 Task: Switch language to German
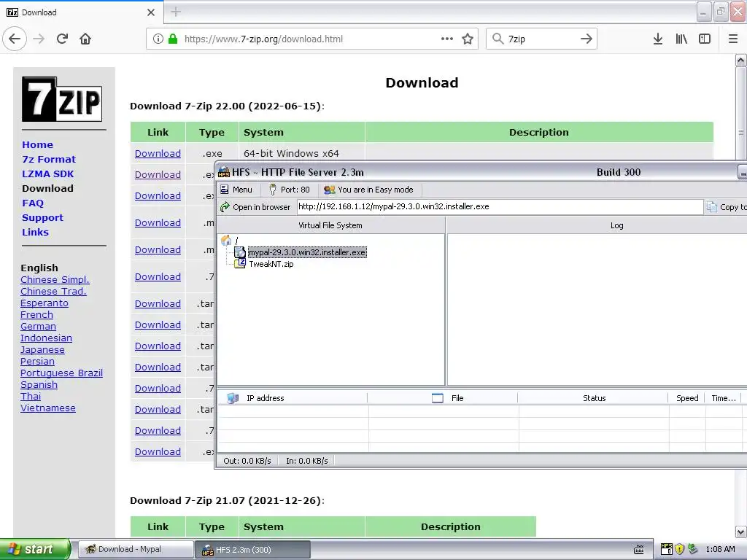coord(38,326)
